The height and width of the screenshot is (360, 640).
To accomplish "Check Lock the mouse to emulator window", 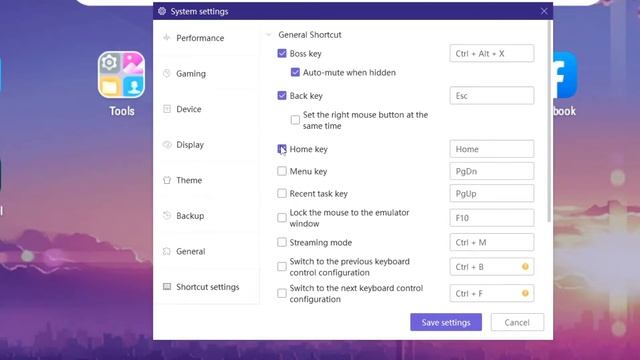I will pyautogui.click(x=282, y=218).
